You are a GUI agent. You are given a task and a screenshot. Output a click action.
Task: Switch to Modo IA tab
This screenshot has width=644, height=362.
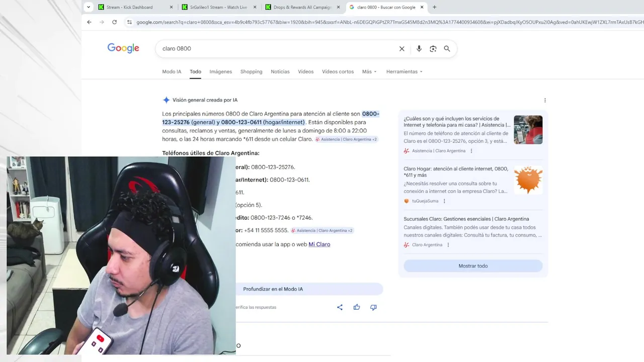point(172,71)
